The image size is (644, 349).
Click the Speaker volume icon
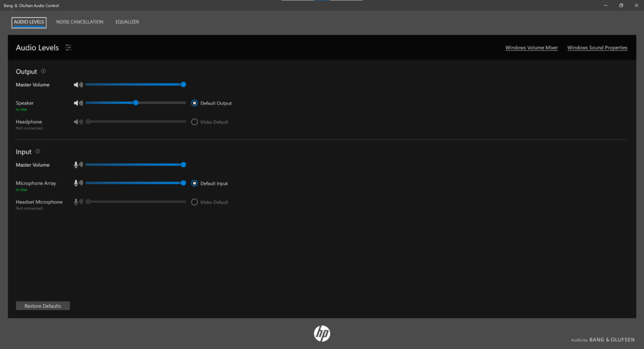click(78, 103)
